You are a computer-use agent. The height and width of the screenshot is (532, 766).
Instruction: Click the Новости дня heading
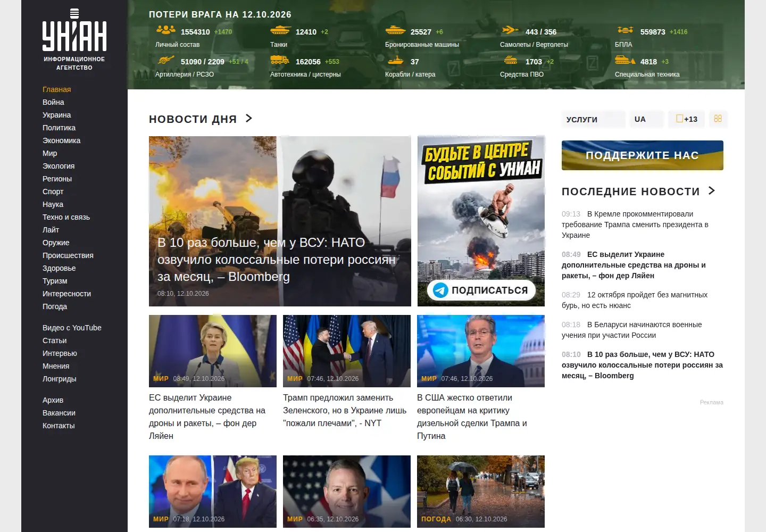click(x=193, y=119)
